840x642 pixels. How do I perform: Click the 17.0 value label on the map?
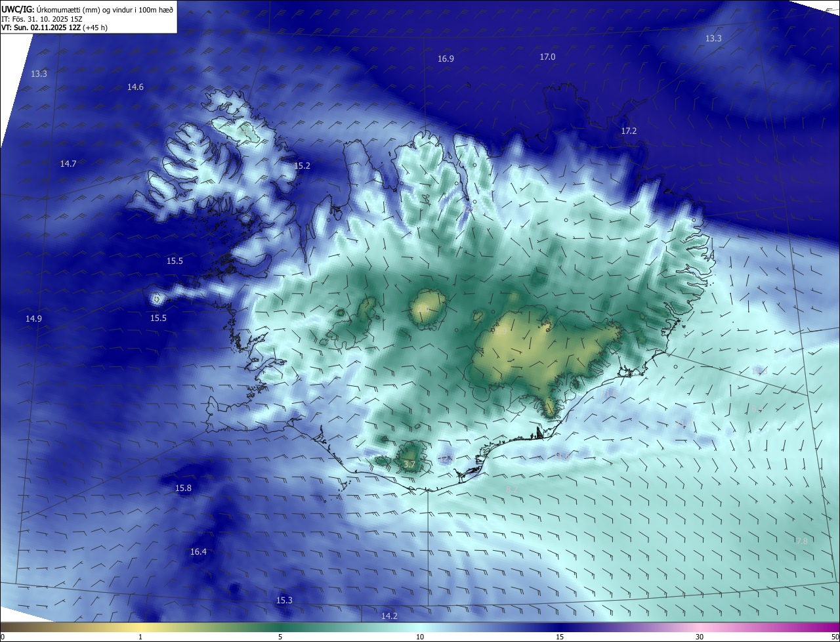pyautogui.click(x=547, y=56)
